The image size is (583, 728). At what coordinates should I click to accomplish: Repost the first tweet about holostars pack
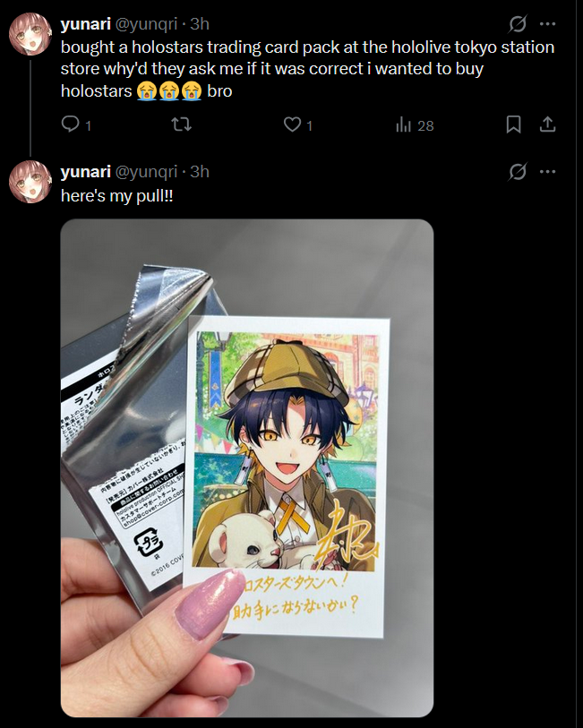point(181,124)
